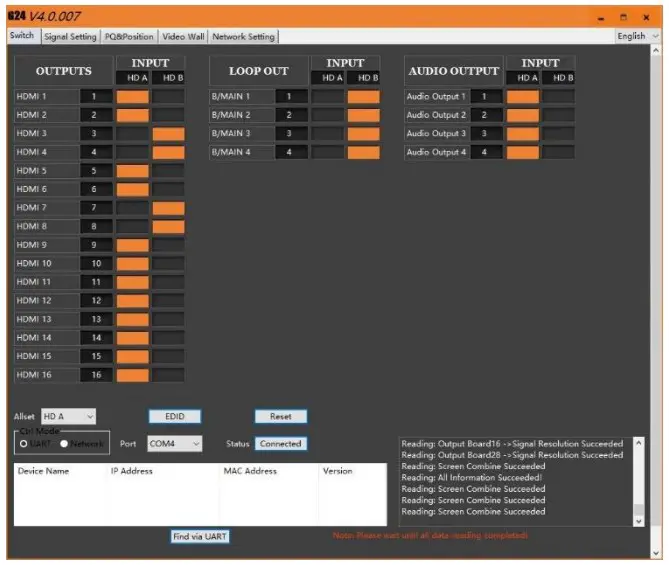Viewport: 669px width, 565px height.
Task: Route HDMI 1 to input HD B
Action: pos(169,96)
